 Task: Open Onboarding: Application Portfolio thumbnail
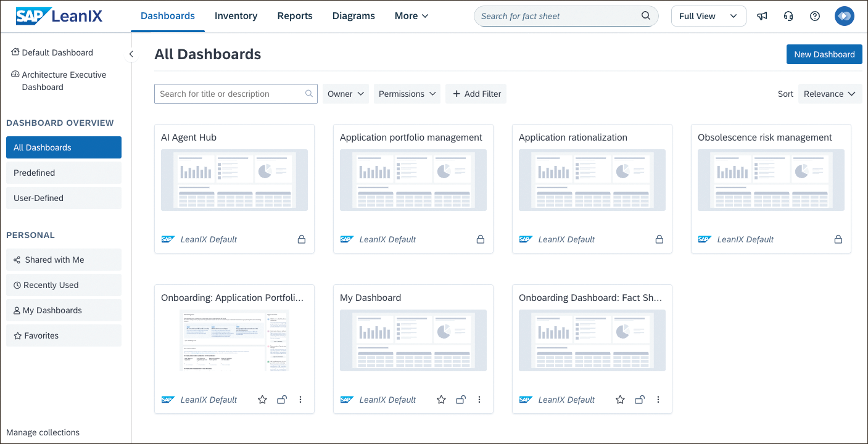point(234,340)
